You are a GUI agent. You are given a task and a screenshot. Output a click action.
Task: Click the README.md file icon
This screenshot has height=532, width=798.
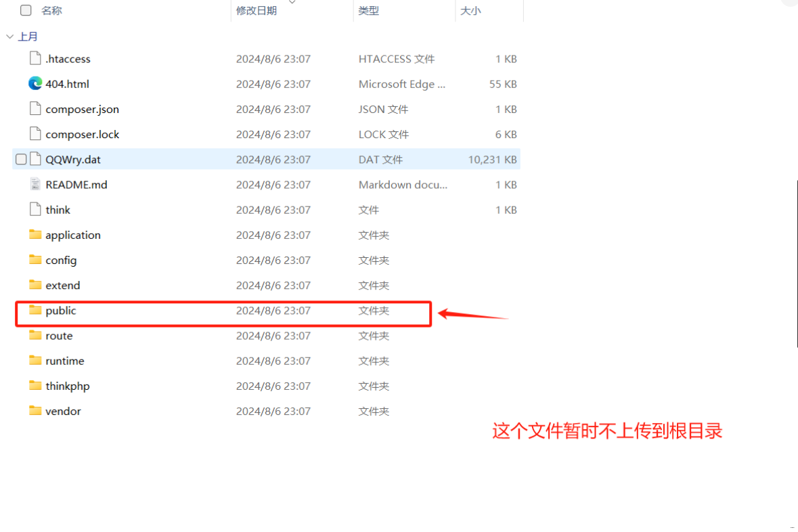35,184
